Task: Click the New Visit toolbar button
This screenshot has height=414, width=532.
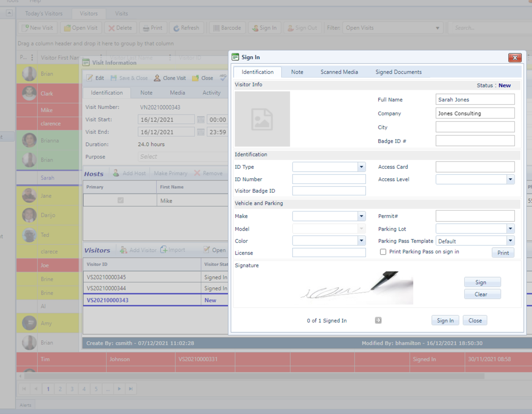Action: (37, 28)
